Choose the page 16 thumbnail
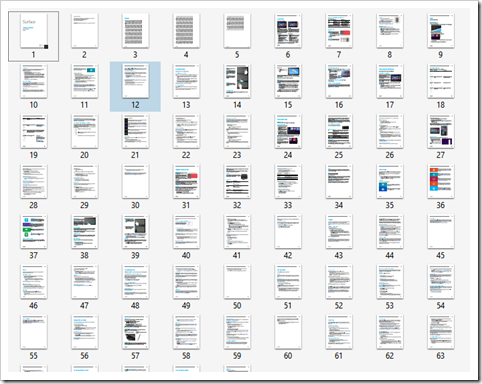This screenshot has width=482, height=384. click(x=339, y=81)
